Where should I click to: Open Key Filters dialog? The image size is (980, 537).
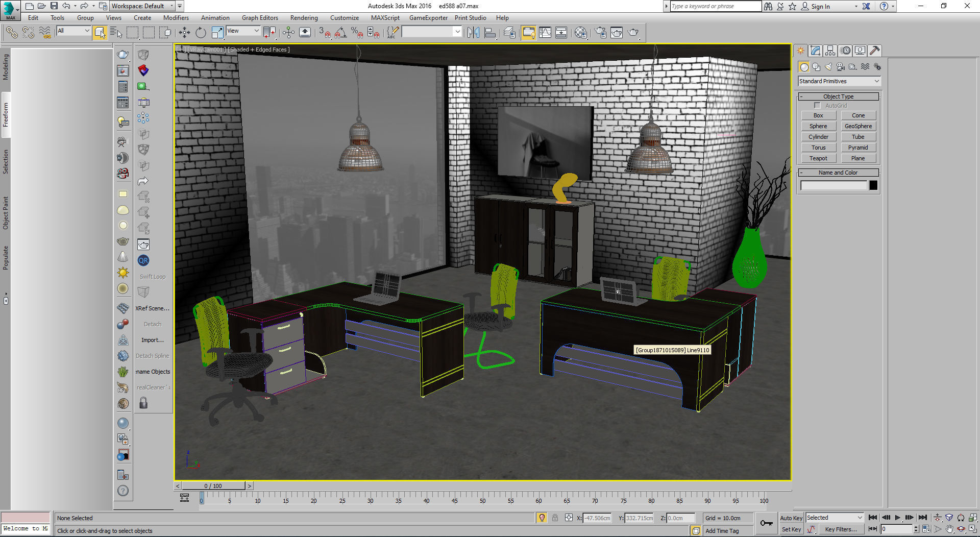[x=841, y=529]
